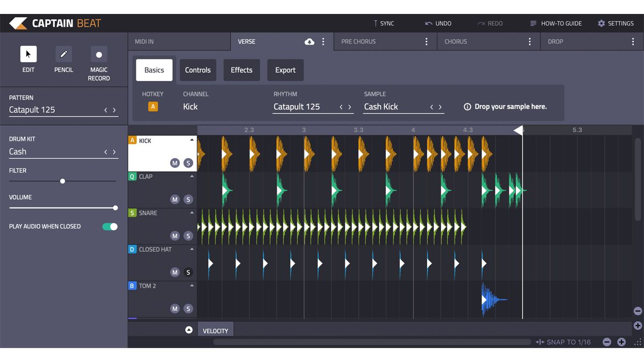Open the How-To Guide
Image resolution: width=644 pixels, height=362 pixels.
click(556, 24)
